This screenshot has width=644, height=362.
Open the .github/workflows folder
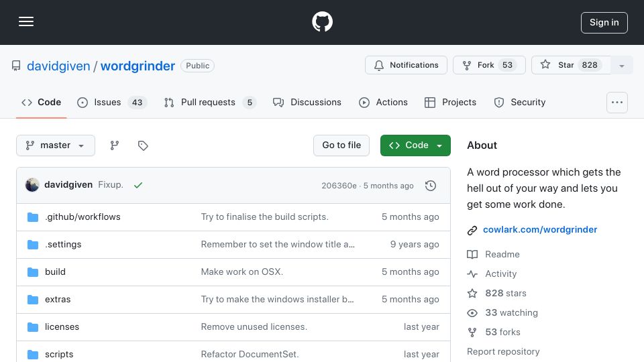(x=83, y=217)
